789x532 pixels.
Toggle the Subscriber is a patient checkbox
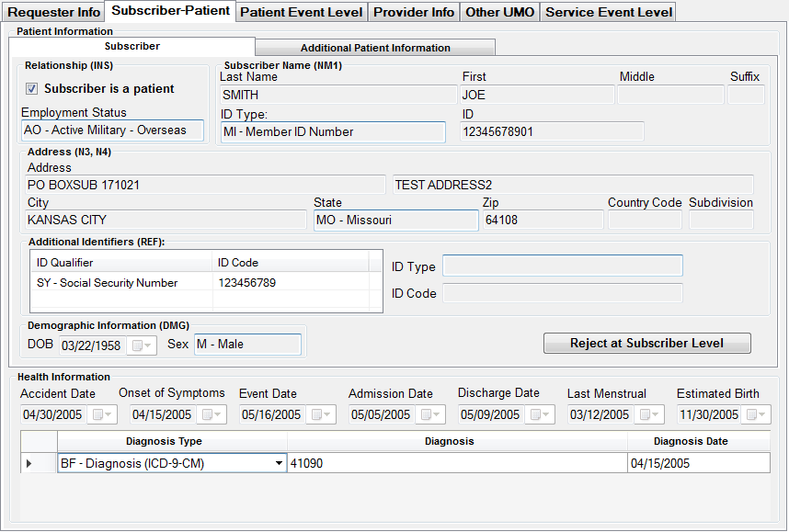pyautogui.click(x=32, y=89)
